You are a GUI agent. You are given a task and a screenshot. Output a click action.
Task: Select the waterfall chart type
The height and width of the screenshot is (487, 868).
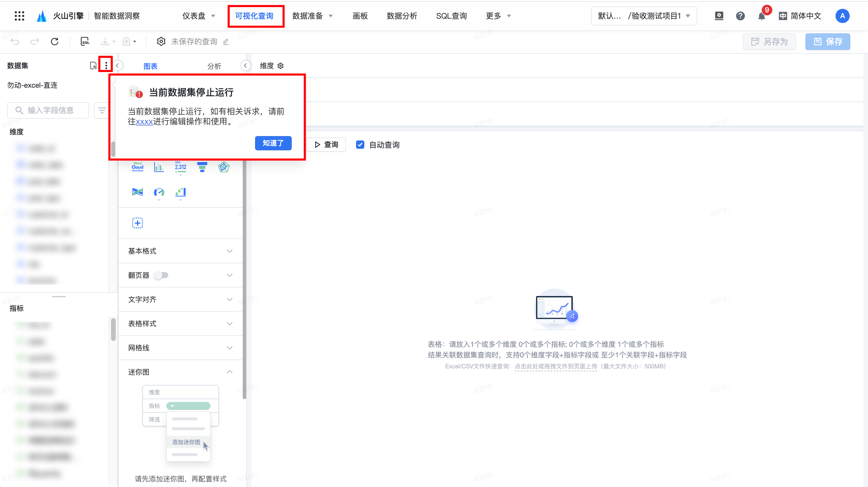tap(181, 192)
